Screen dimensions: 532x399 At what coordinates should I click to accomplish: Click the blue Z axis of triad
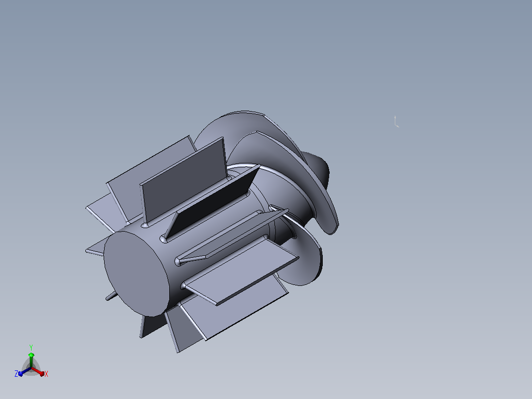pos(25,371)
